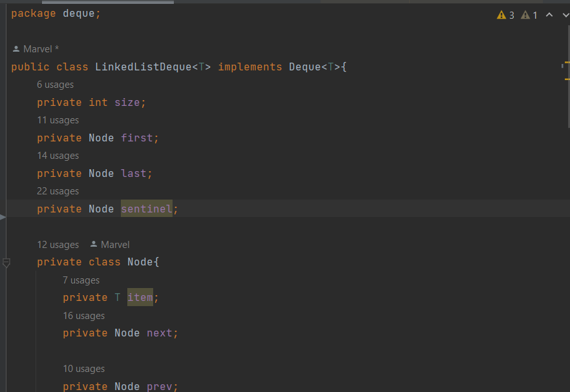This screenshot has width=570, height=392.
Task: Jump to previous highlighted error with up arrow
Action: 549,15
